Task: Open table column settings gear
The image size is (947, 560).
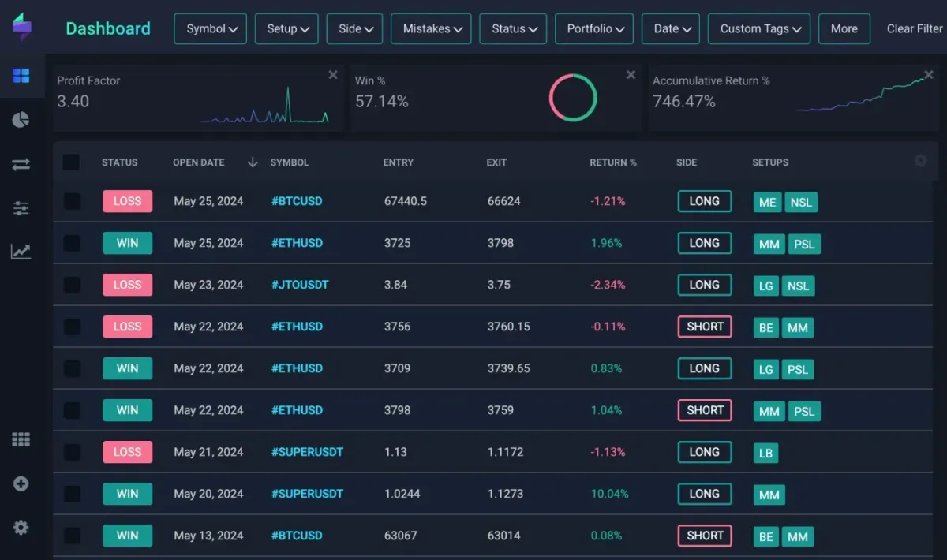Action: click(920, 161)
